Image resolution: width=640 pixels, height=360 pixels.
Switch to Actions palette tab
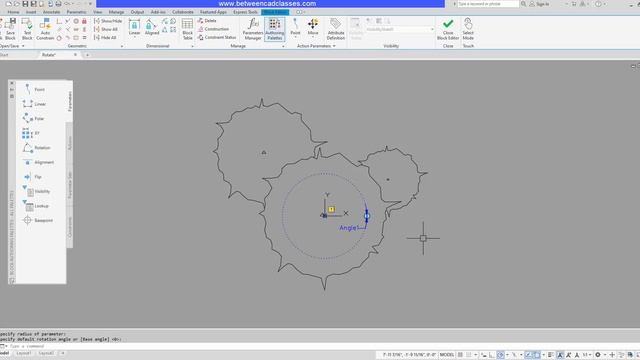point(69,144)
